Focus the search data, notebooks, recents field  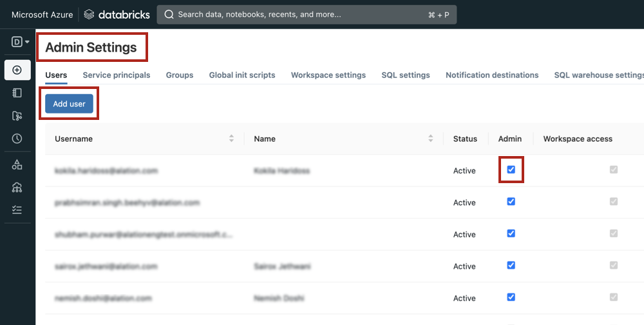(x=307, y=15)
